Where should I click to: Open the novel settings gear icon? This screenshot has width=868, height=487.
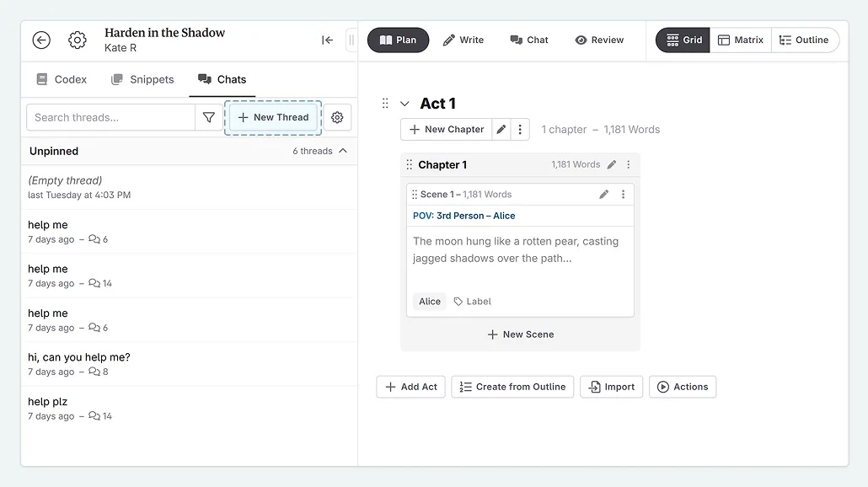click(78, 40)
